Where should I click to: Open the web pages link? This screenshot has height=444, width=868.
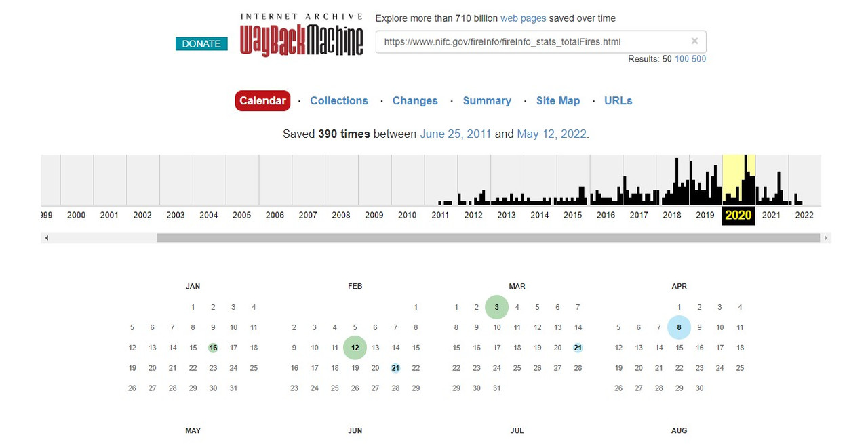(524, 18)
